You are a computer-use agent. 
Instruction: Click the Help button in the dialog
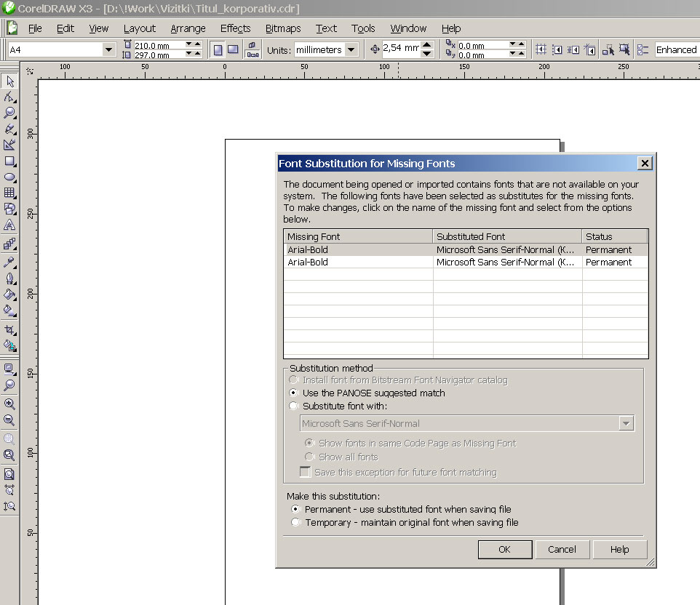(x=620, y=550)
